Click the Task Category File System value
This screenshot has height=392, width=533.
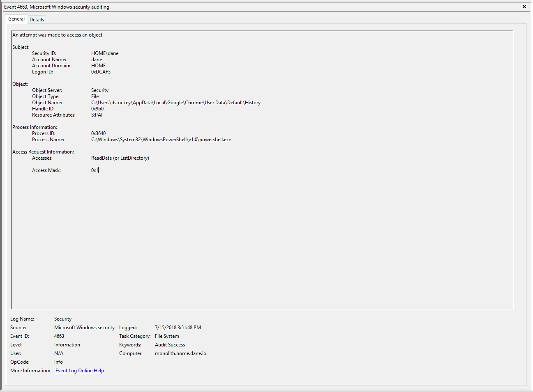pos(167,336)
